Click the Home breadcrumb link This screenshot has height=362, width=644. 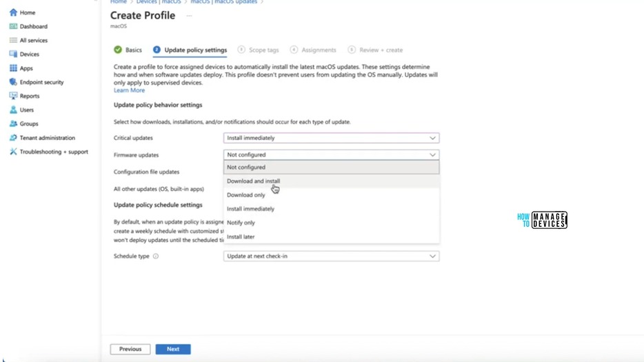tap(119, 2)
